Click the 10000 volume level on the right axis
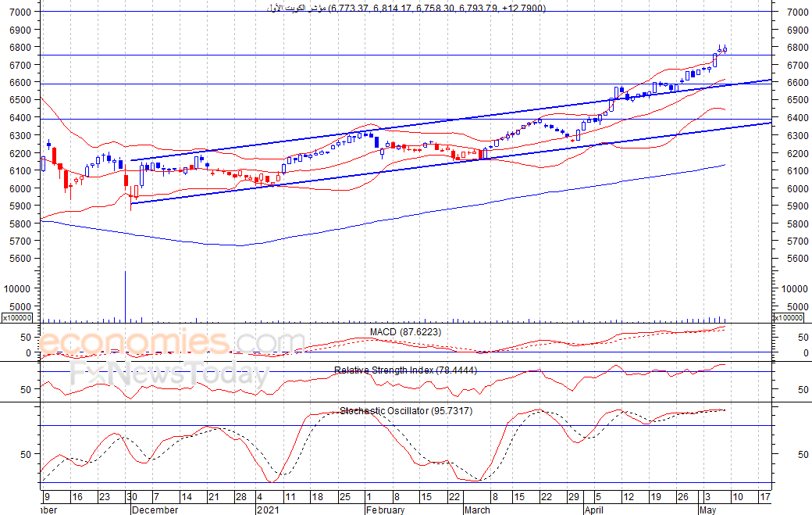Screen dimensions: 812x515 click(x=795, y=288)
